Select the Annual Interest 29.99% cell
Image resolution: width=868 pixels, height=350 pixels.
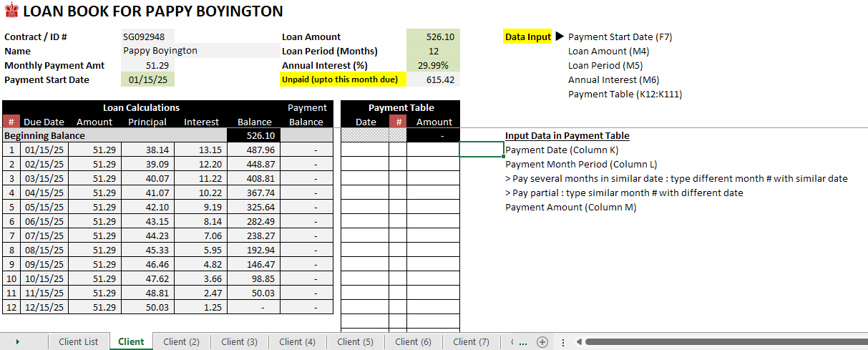pyautogui.click(x=433, y=65)
